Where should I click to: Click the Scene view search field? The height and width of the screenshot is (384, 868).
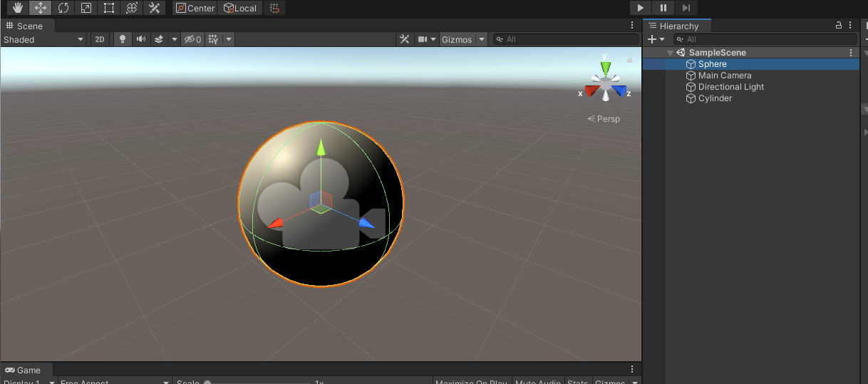567,39
